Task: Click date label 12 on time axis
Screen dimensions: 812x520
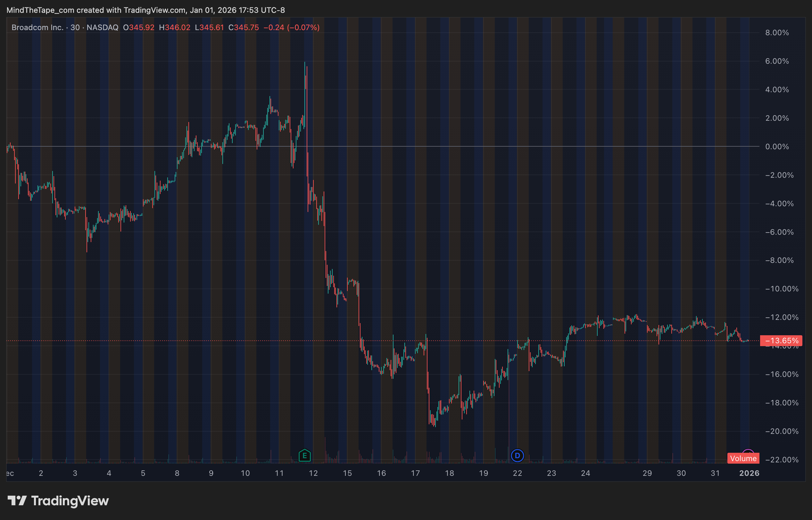Action: coord(313,473)
